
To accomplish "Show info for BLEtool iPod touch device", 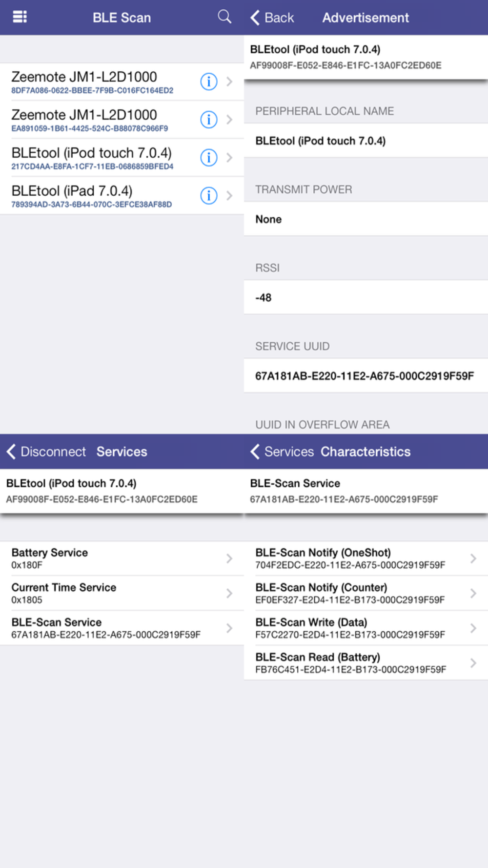I will click(x=209, y=158).
